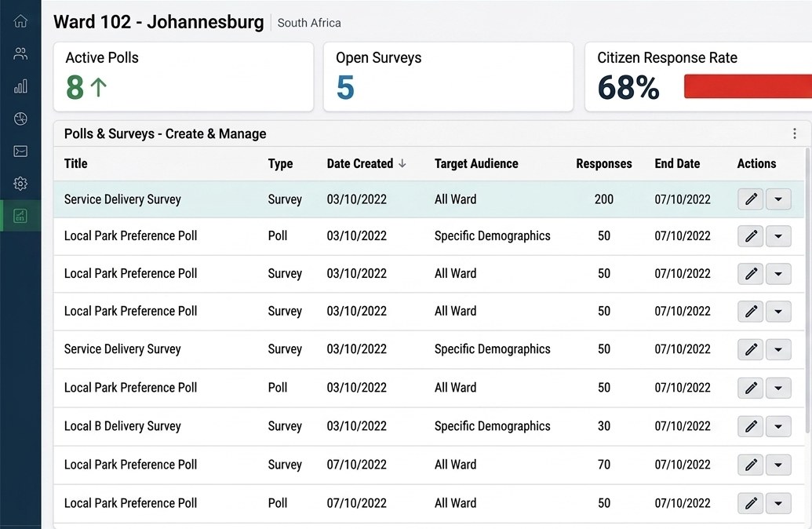
Task: Click the 200 responses value
Action: pyautogui.click(x=604, y=199)
